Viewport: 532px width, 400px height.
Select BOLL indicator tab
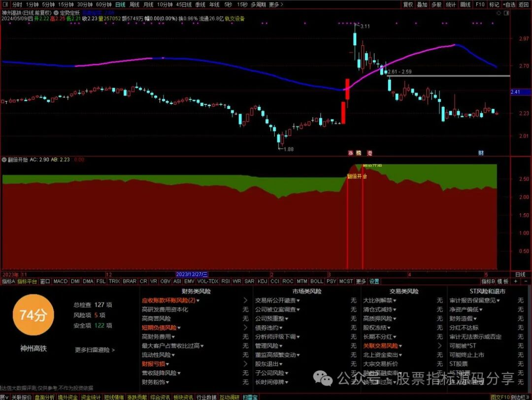tap(317, 281)
